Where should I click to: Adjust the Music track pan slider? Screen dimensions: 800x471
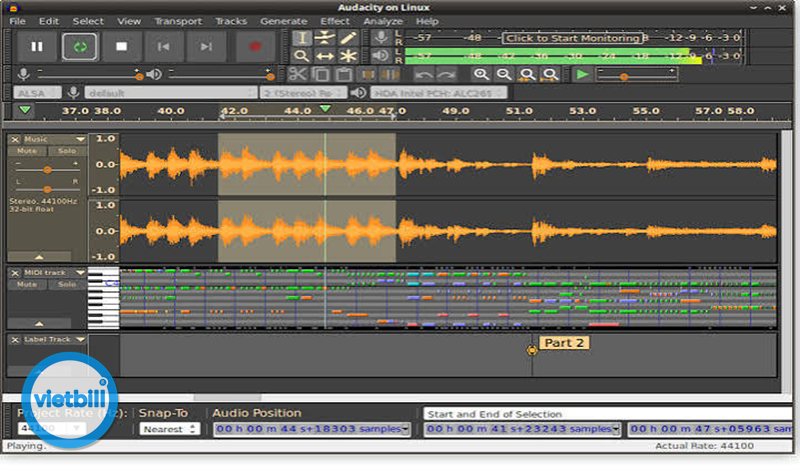point(47,188)
